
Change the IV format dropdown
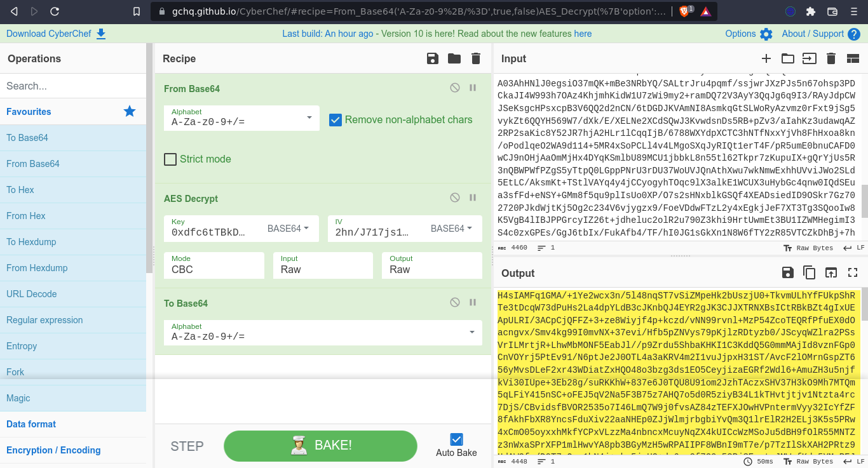451,229
